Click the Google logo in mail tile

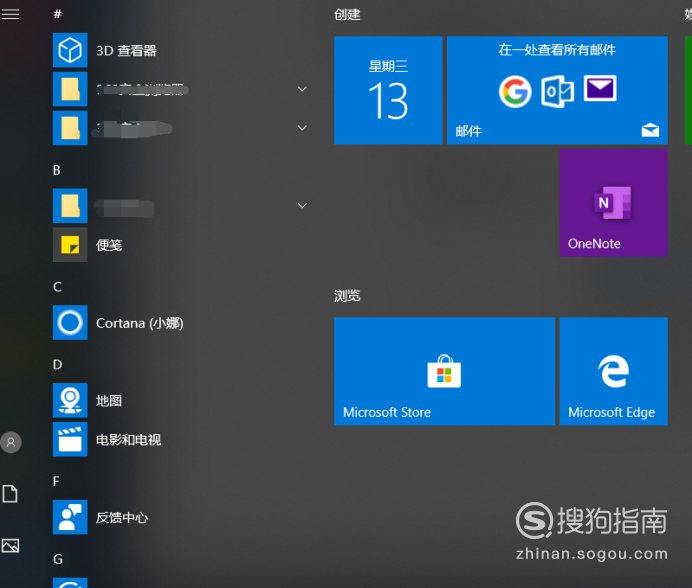[515, 92]
